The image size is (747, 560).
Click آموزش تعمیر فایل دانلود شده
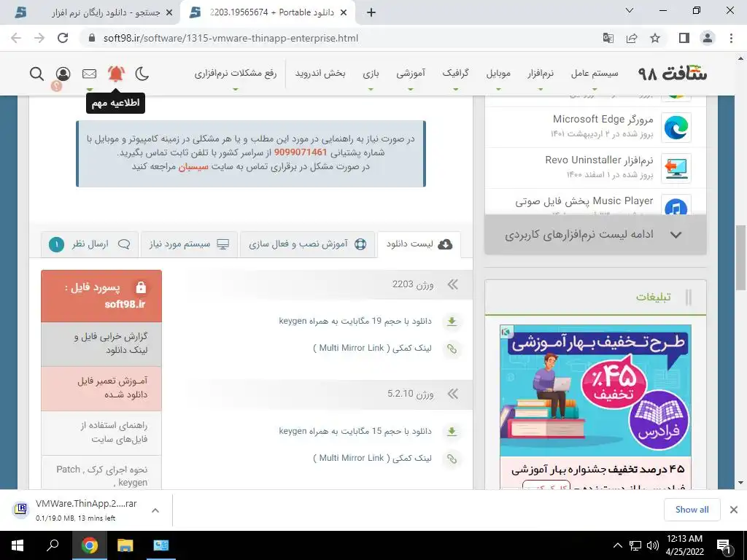pyautogui.click(x=101, y=388)
